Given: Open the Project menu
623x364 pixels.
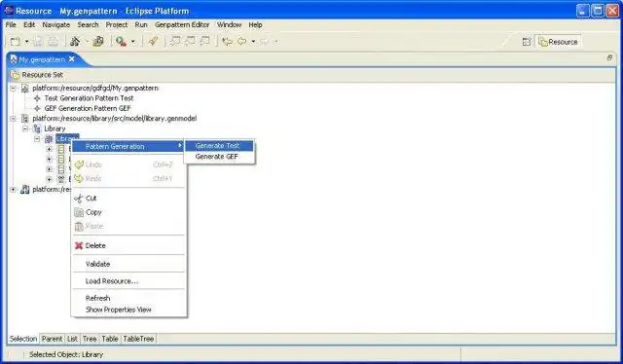Looking at the screenshot, I should coord(117,24).
